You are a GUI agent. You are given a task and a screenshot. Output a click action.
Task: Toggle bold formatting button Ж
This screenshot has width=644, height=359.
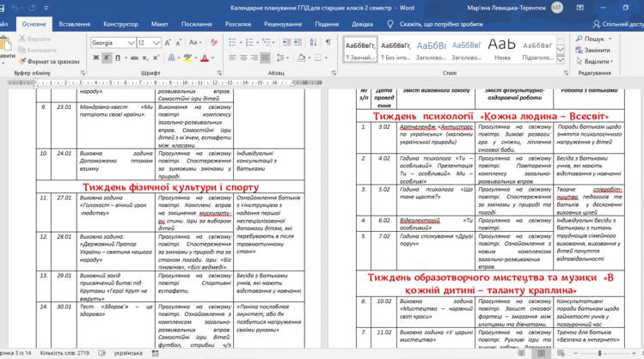click(x=96, y=58)
